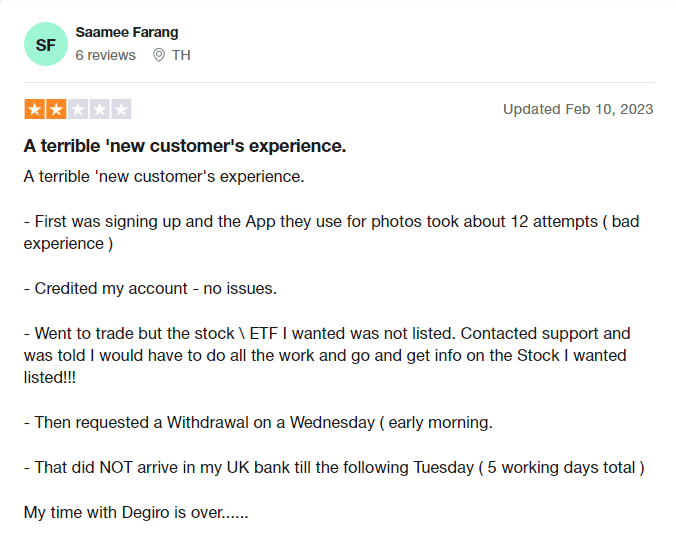Click the paragraph about unlisted stock/ETF
The width and height of the screenshot is (676, 539).
pyautogui.click(x=327, y=355)
